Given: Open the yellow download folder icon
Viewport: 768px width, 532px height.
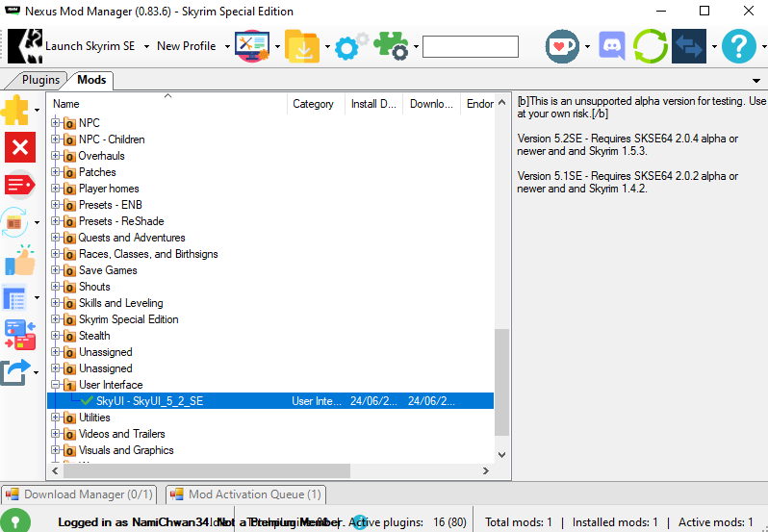Looking at the screenshot, I should 302,46.
